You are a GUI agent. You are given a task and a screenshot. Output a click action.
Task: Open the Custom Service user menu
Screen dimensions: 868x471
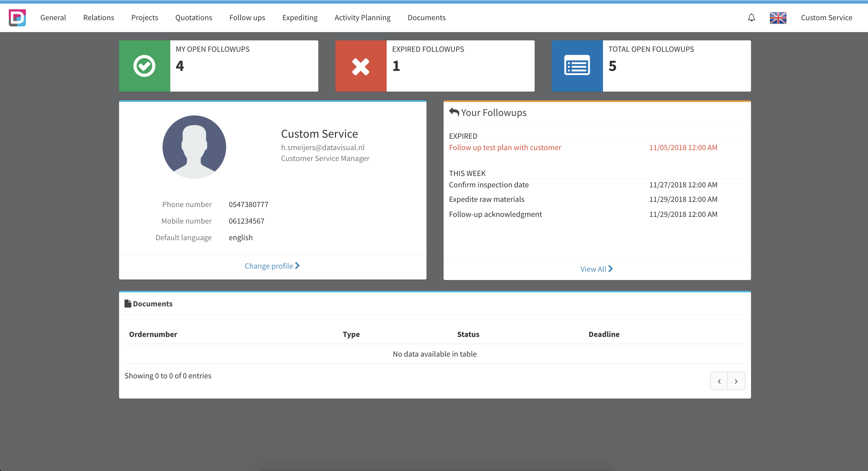pyautogui.click(x=827, y=18)
